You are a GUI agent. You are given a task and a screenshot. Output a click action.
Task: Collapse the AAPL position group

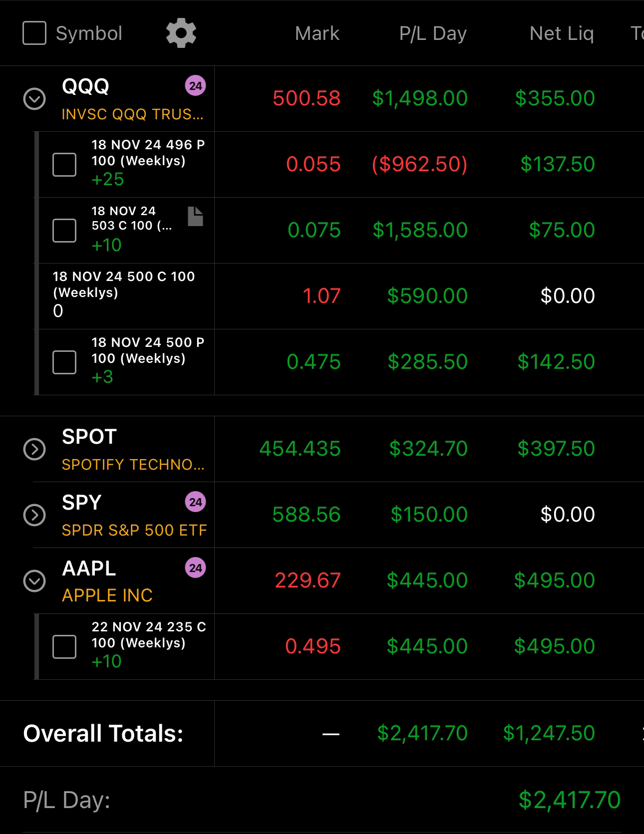(x=34, y=581)
